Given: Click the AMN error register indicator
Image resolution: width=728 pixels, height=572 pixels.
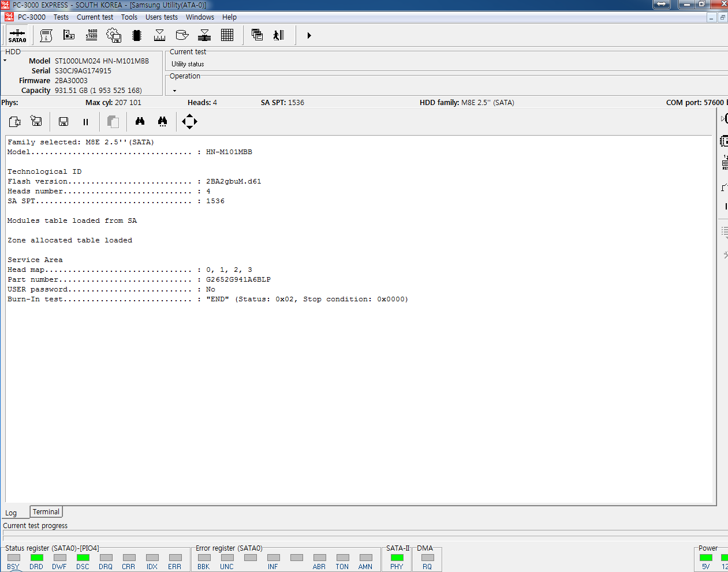Looking at the screenshot, I should (365, 558).
